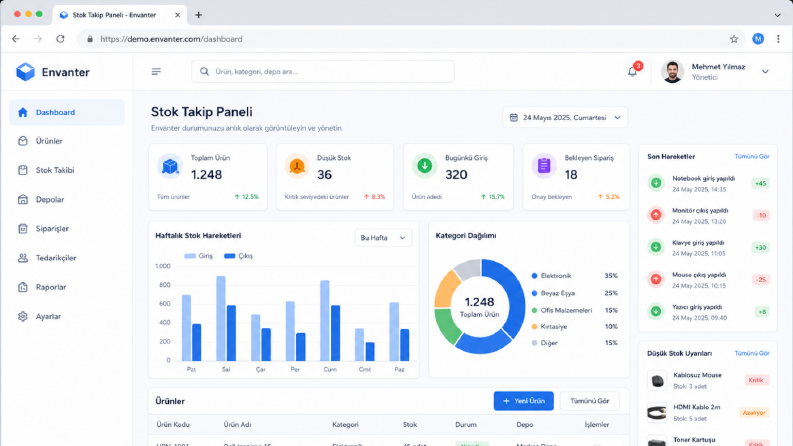The width and height of the screenshot is (793, 446).
Task: Go to the Raporlar menu item
Action: [67, 287]
